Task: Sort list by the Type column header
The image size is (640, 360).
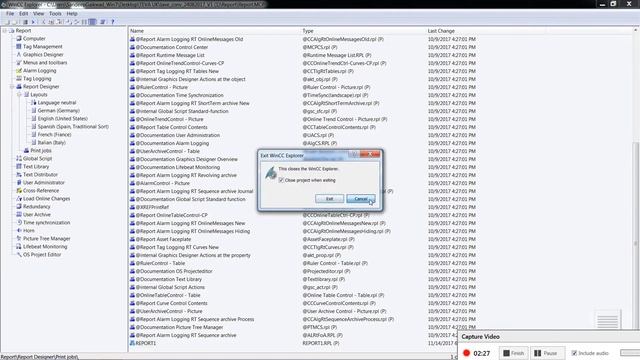Action: [x=363, y=31]
